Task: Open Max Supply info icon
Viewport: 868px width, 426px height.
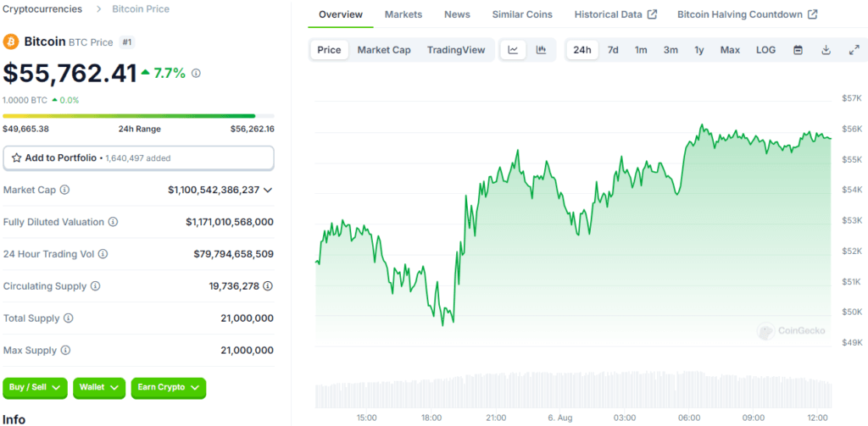Action: click(x=66, y=351)
